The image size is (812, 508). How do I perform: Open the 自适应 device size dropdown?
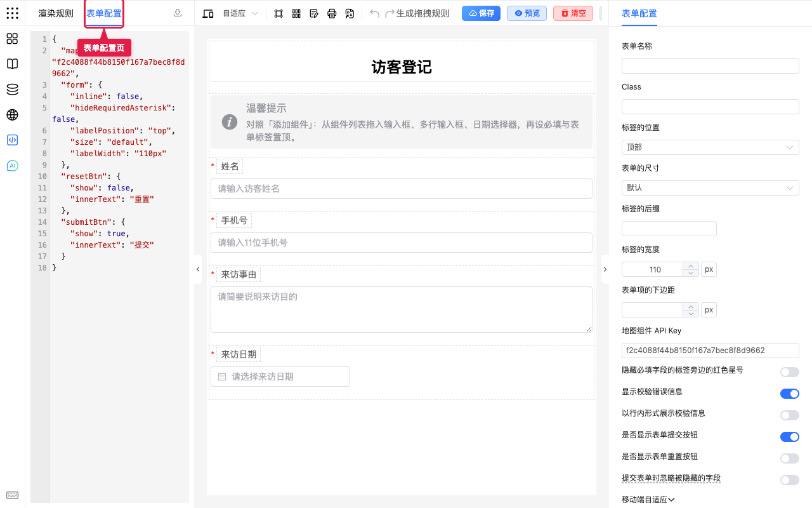click(240, 13)
